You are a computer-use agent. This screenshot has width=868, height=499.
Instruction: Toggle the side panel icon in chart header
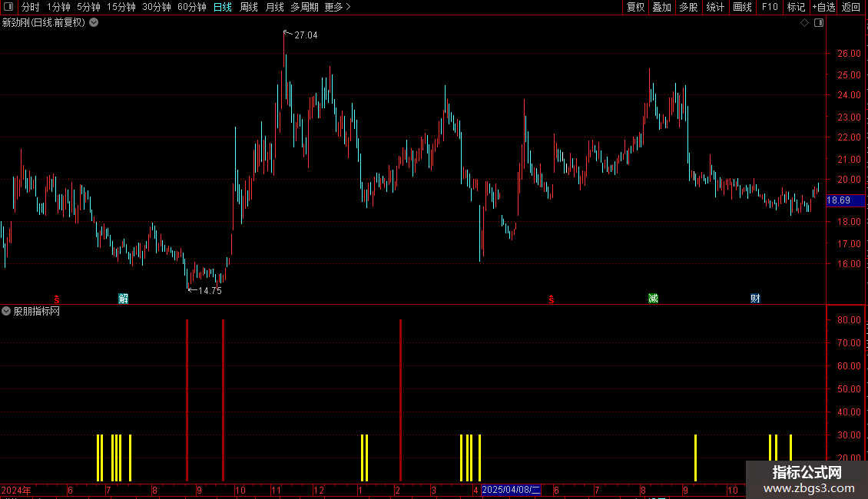[x=819, y=23]
